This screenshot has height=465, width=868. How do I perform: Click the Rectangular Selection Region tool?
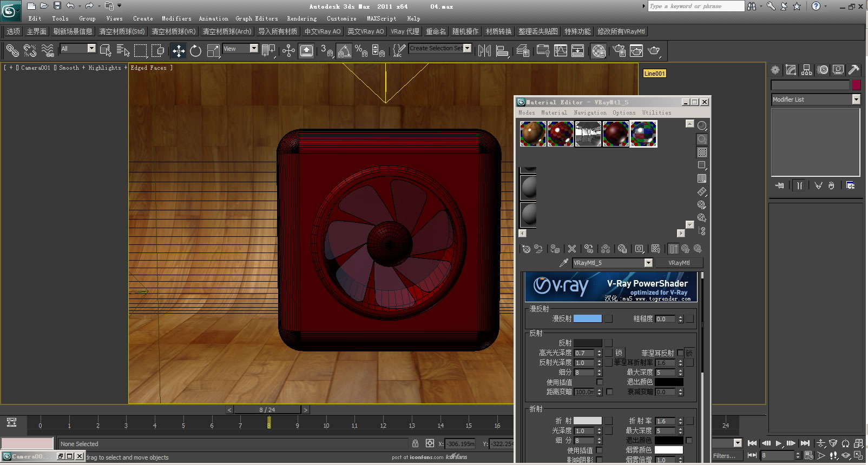pos(141,51)
